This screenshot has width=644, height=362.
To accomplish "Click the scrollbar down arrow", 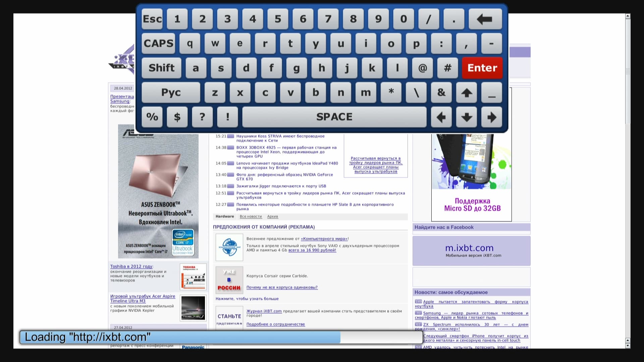I will [628, 346].
